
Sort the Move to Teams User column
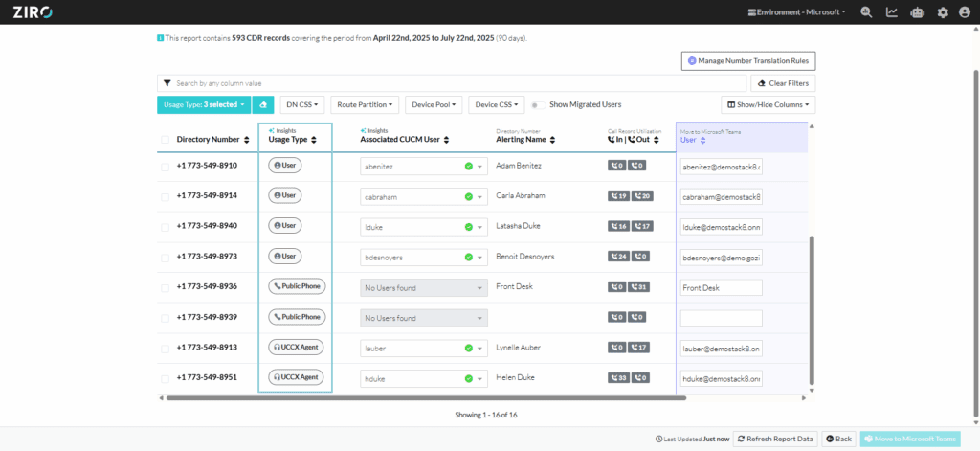(702, 140)
